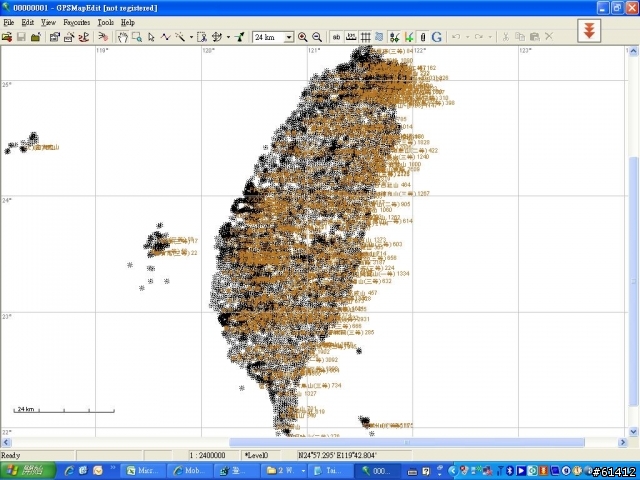Activate the zoom rectangle tool
Viewport: 640px width, 480px height.
click(136, 37)
